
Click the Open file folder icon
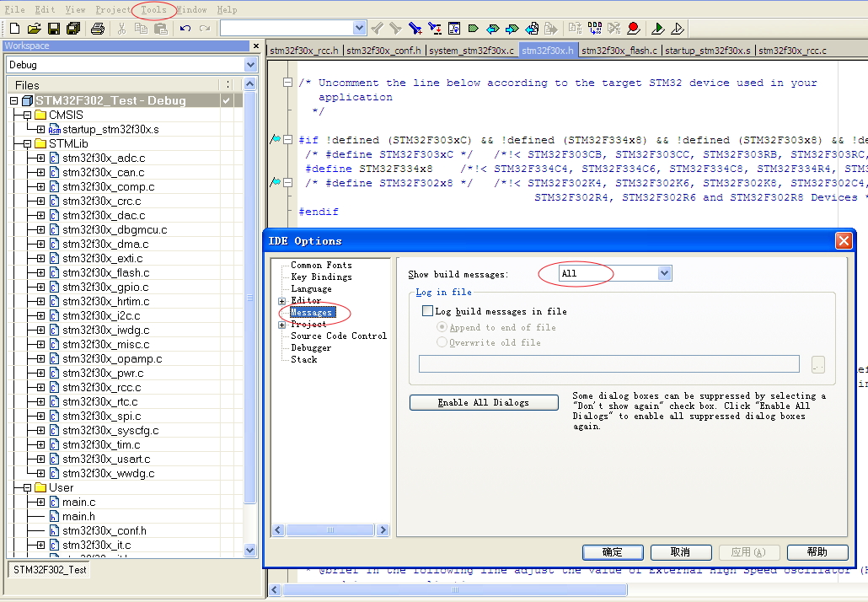pos(35,29)
